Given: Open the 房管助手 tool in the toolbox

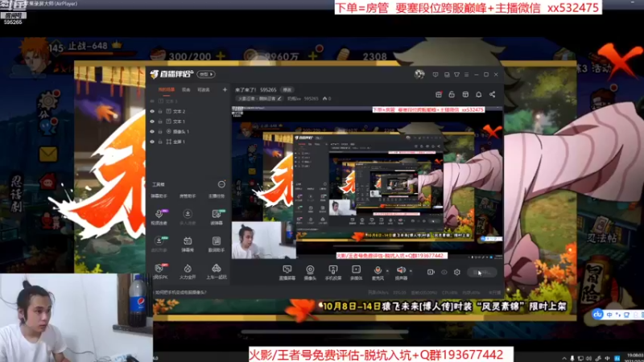Looking at the screenshot, I should (188, 196).
